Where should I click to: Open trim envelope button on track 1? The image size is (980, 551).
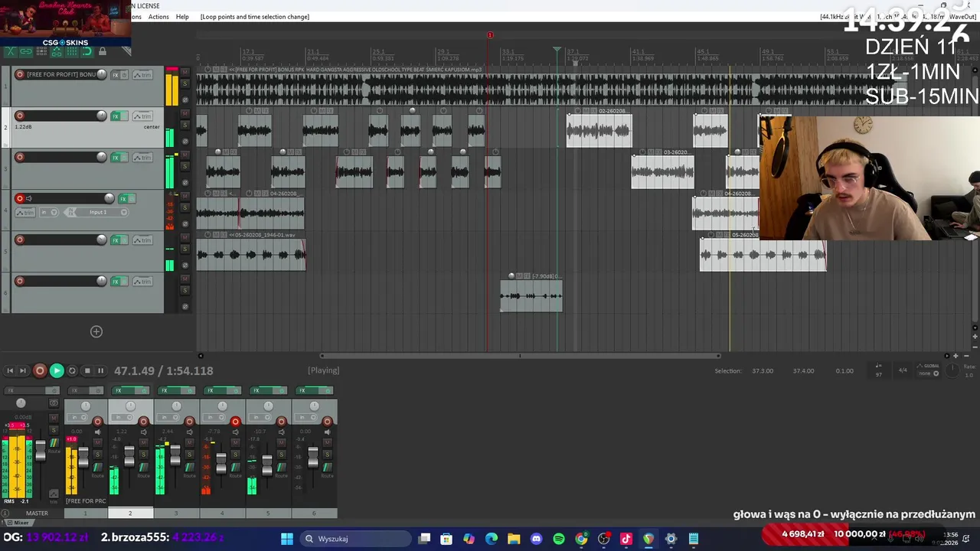pos(142,75)
